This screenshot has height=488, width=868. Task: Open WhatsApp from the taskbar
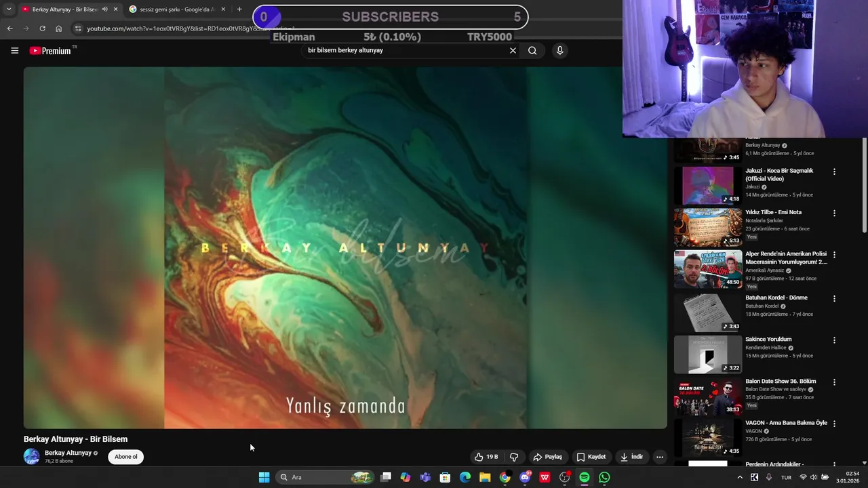tap(604, 477)
